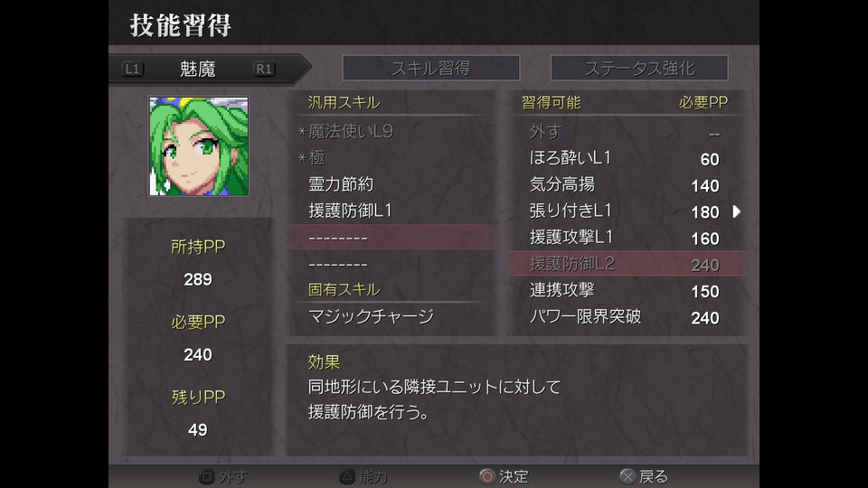Choose the highlighted 援護防御L2 skill

[627, 264]
